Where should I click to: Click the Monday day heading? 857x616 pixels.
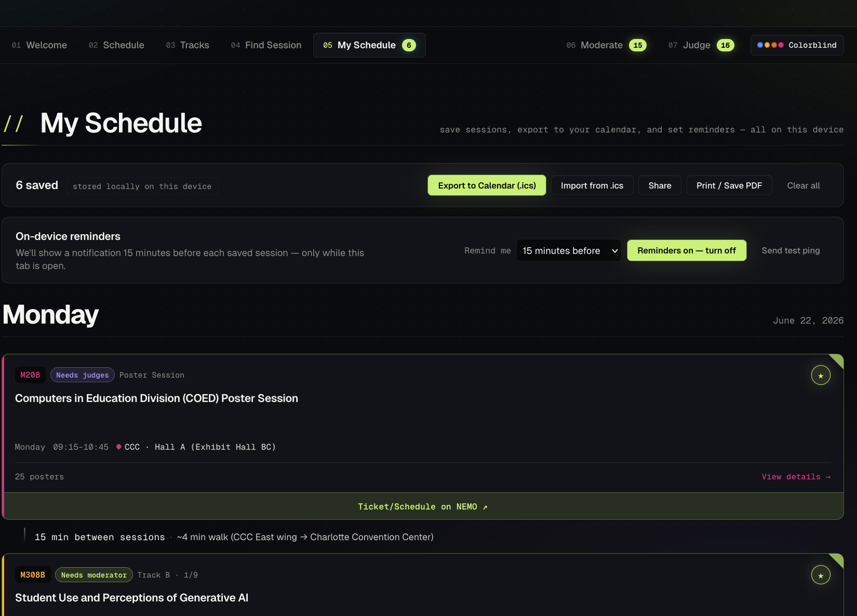[x=50, y=315]
